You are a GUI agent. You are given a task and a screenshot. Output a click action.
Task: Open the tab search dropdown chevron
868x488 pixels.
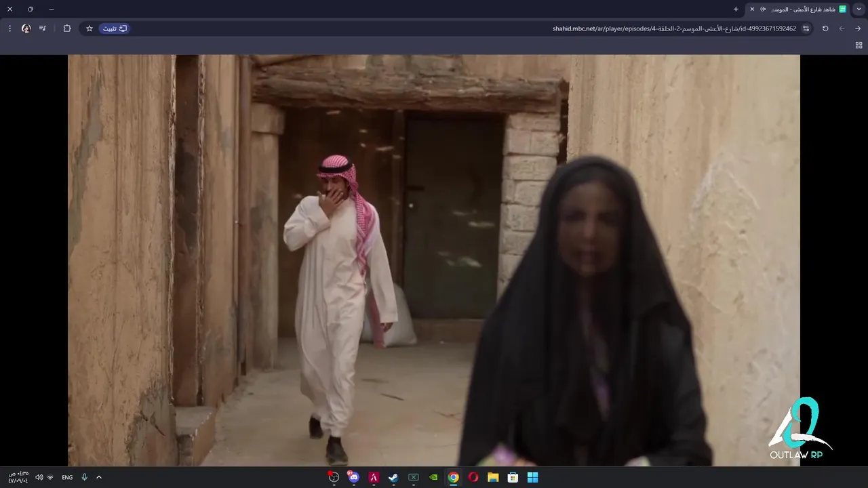point(859,9)
